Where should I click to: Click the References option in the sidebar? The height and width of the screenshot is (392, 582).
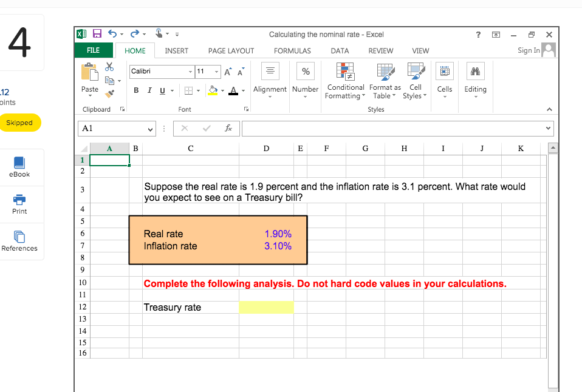tap(19, 241)
